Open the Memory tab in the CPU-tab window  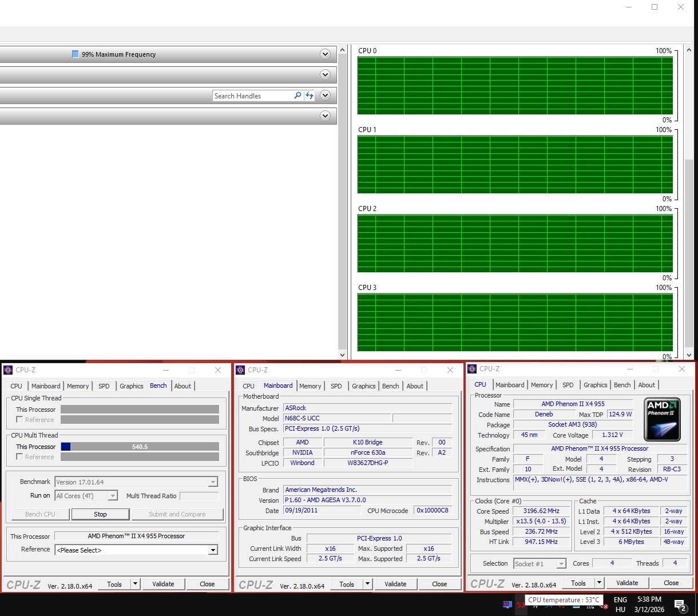[542, 385]
